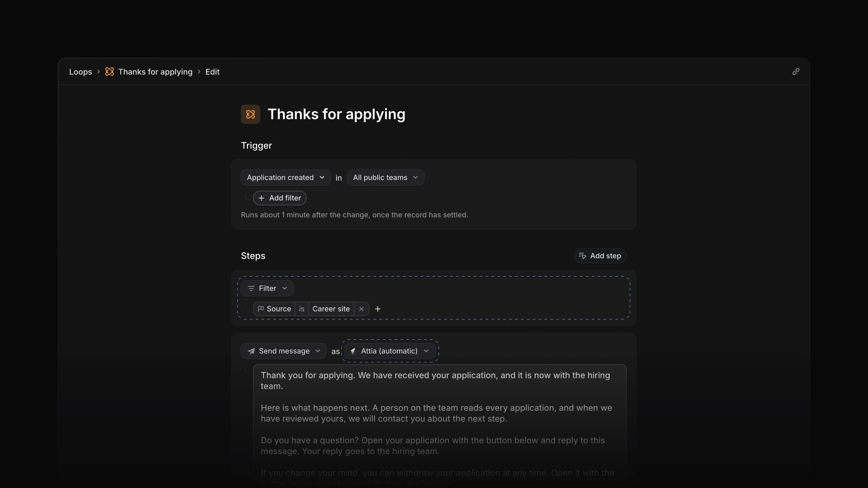Open the All public teams dropdown
The width and height of the screenshot is (868, 488).
pyautogui.click(x=385, y=178)
